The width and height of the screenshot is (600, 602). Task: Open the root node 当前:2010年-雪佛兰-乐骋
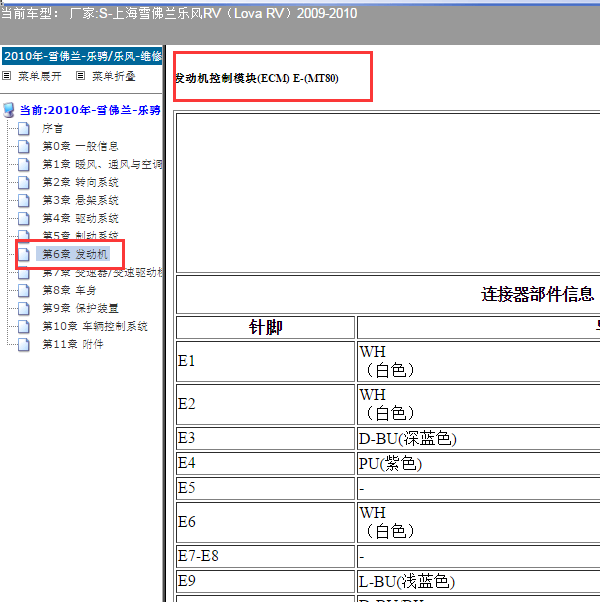[90, 110]
